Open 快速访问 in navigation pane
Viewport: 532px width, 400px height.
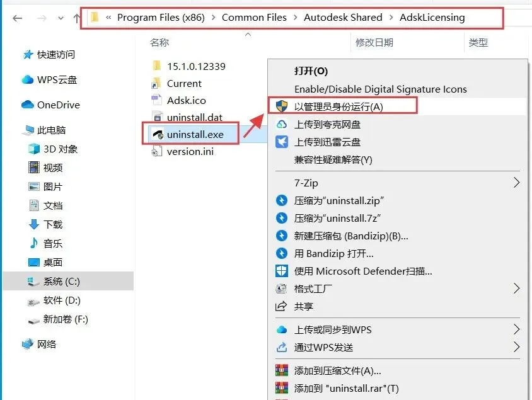56,55
